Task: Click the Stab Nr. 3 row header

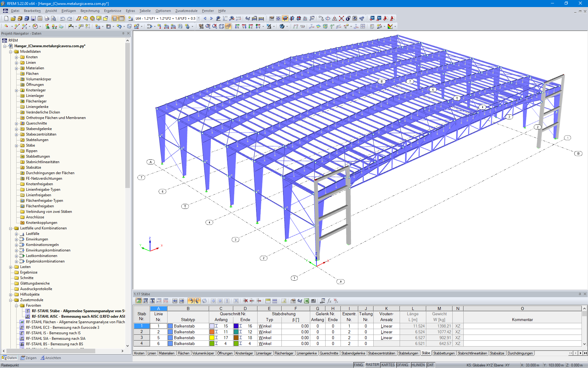Action: point(141,338)
